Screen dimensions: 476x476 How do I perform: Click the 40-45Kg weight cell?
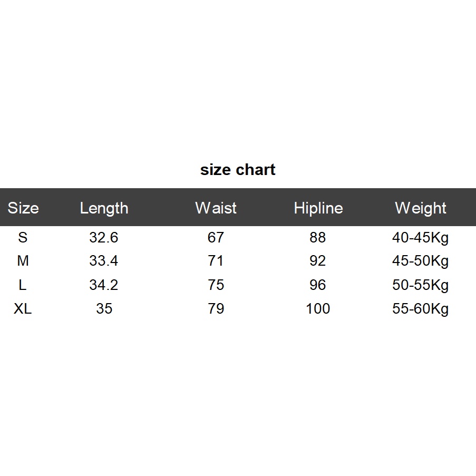pos(420,238)
